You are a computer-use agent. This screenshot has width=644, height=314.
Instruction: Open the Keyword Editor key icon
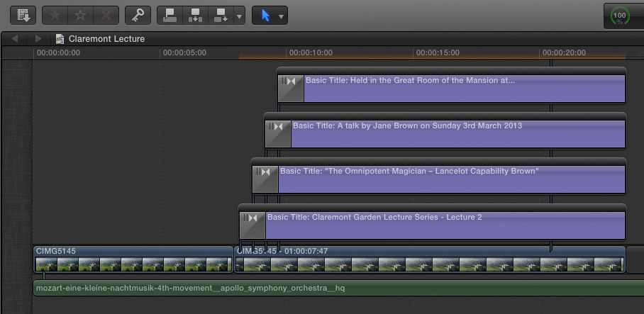tap(138, 15)
